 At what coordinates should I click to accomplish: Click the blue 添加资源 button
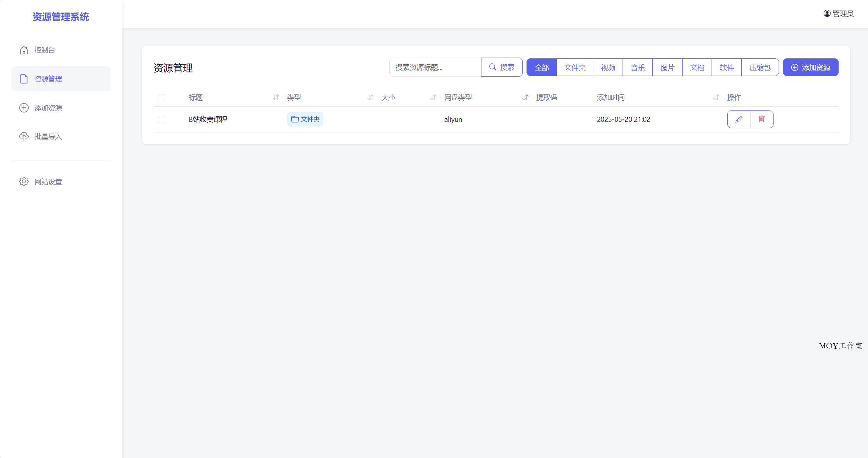point(810,67)
